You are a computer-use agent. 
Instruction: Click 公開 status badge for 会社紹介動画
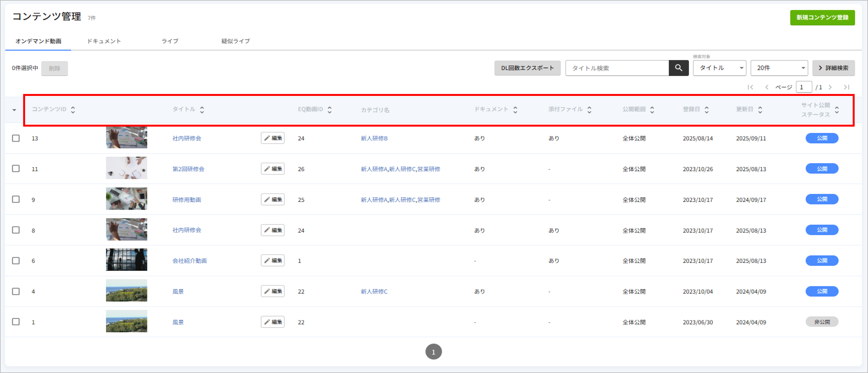pos(822,261)
